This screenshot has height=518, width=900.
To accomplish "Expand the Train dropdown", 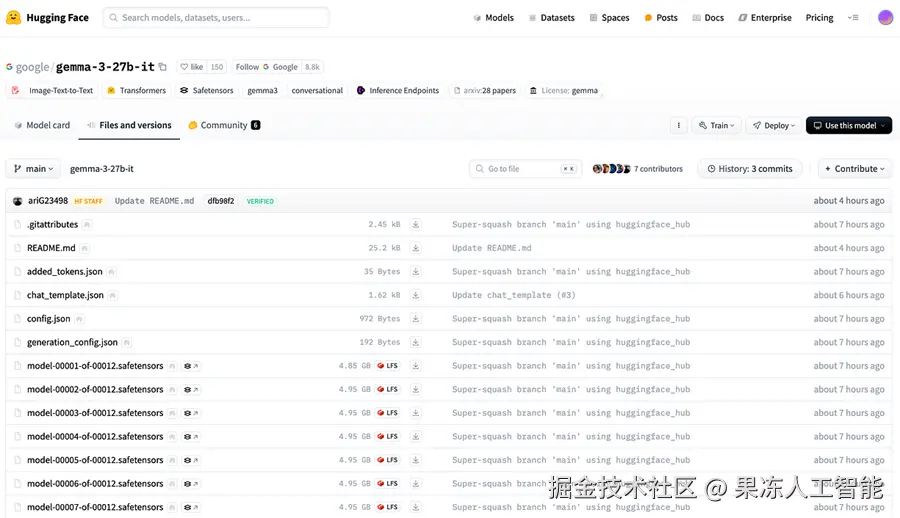I will 716,125.
